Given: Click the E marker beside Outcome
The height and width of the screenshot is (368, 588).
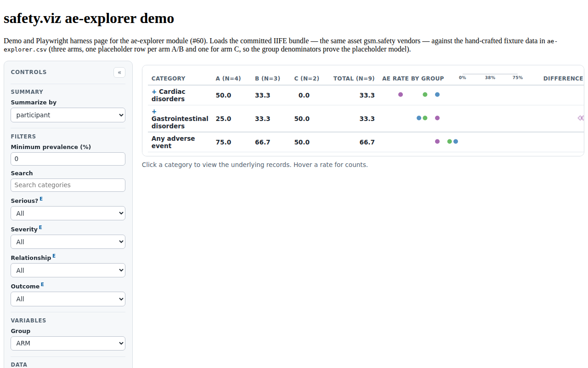Looking at the screenshot, I should (43, 284).
